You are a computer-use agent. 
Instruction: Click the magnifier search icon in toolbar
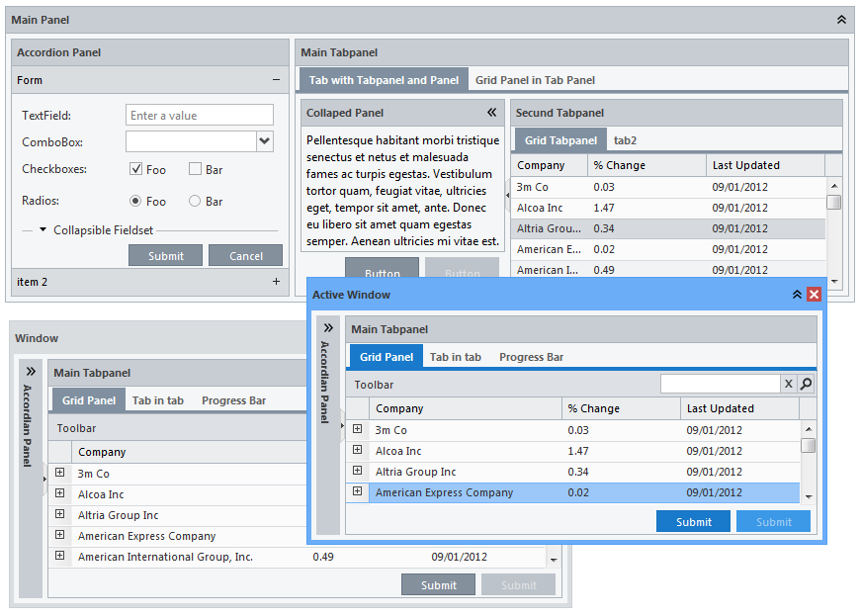pos(806,384)
